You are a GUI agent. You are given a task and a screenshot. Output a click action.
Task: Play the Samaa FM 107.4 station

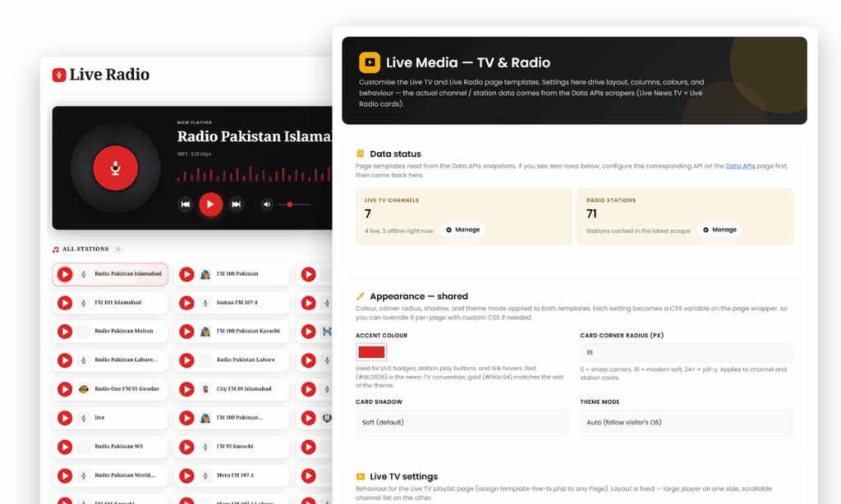click(186, 303)
